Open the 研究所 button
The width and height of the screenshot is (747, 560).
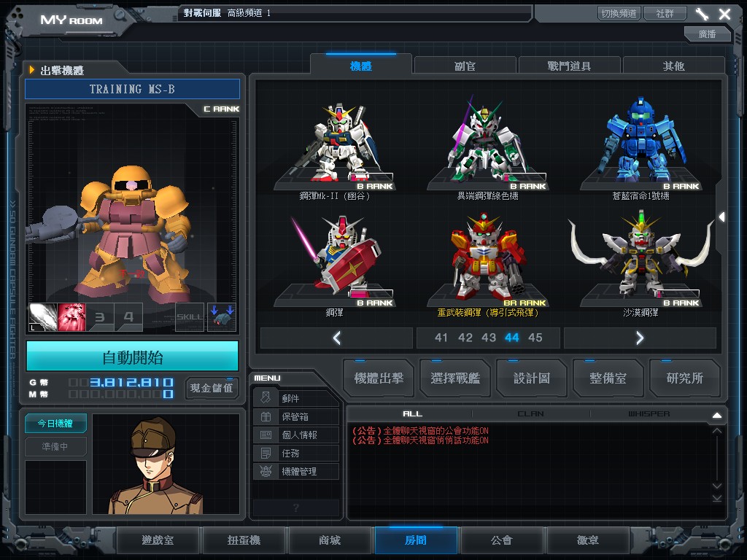(x=684, y=378)
